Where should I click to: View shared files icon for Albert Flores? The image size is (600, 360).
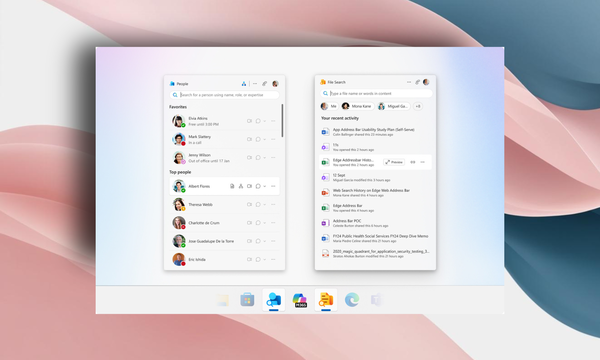[232, 186]
